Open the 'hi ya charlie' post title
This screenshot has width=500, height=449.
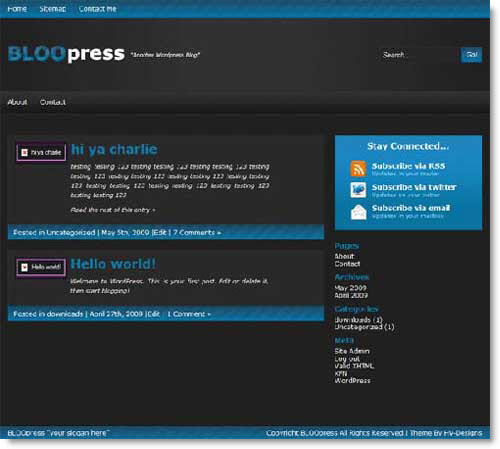114,149
